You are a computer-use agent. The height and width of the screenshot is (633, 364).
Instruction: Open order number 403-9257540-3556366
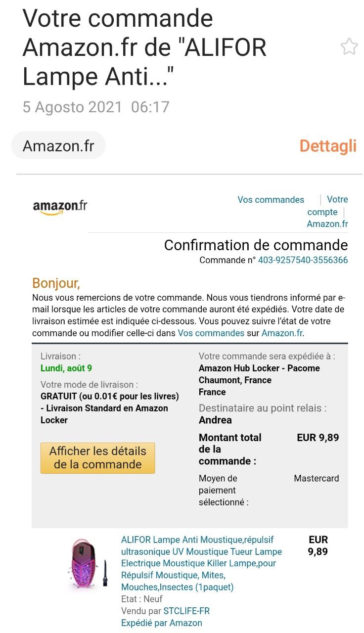click(303, 260)
